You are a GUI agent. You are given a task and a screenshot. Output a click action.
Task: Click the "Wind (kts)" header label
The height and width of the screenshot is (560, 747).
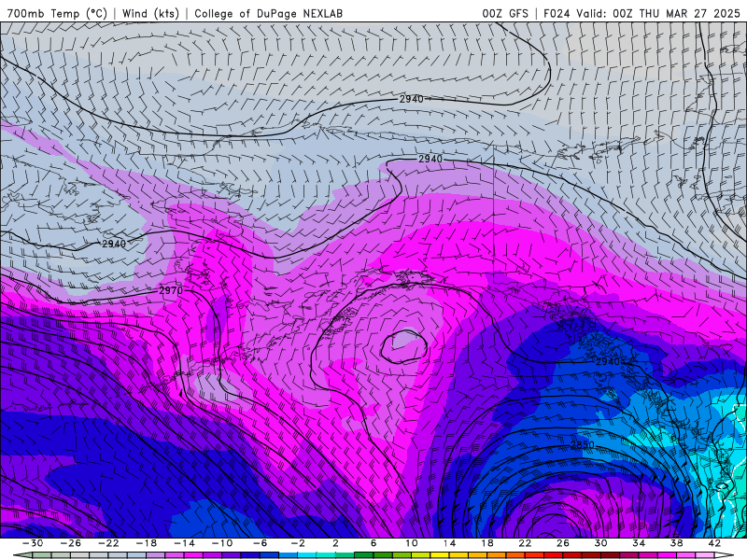click(x=150, y=13)
